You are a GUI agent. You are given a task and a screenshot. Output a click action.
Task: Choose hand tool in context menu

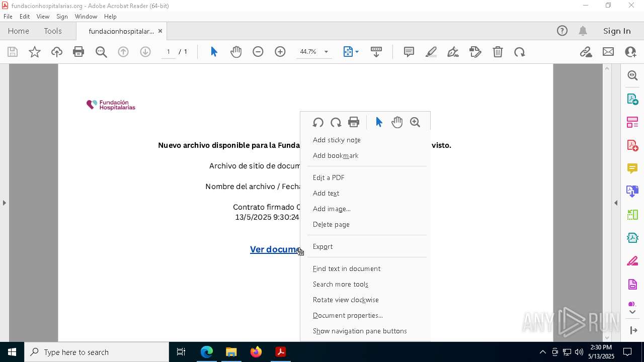pyautogui.click(x=397, y=122)
